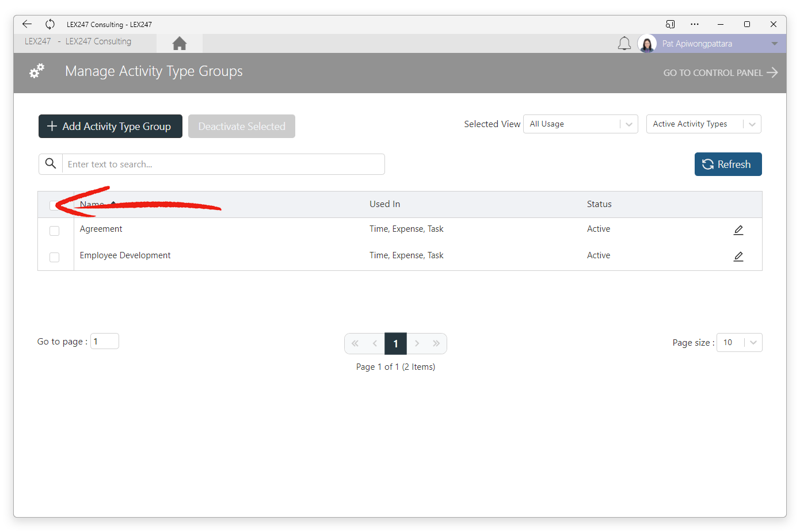
Task: Tick the Employee Development row checkbox
Action: point(54,257)
